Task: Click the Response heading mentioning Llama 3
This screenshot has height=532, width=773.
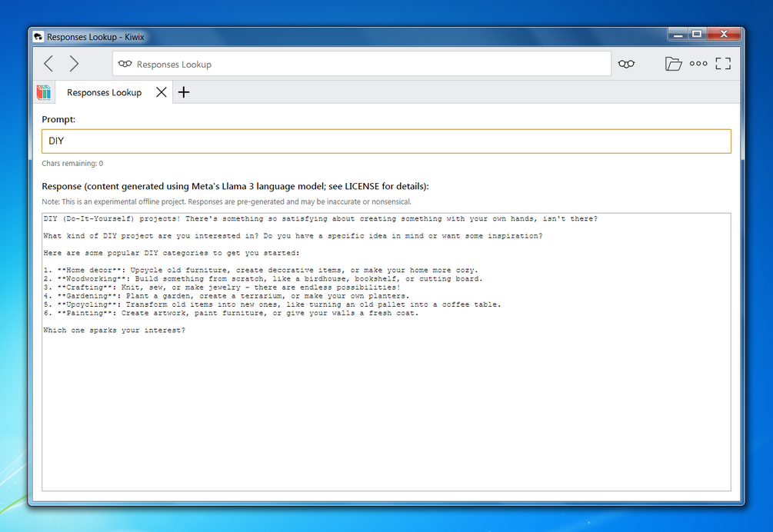Action: (x=235, y=186)
